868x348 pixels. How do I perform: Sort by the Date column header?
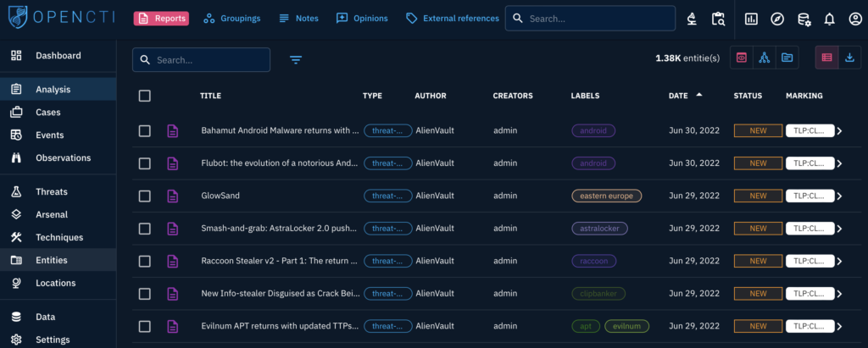(x=678, y=96)
